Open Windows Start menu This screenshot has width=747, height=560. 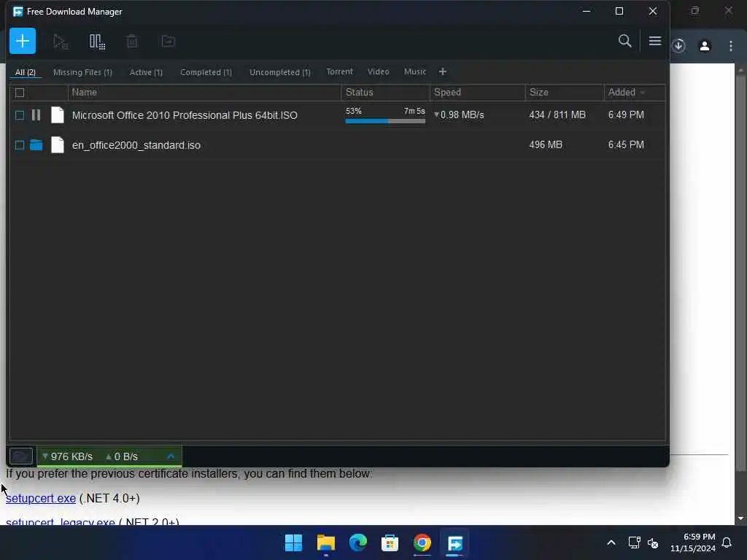click(293, 542)
